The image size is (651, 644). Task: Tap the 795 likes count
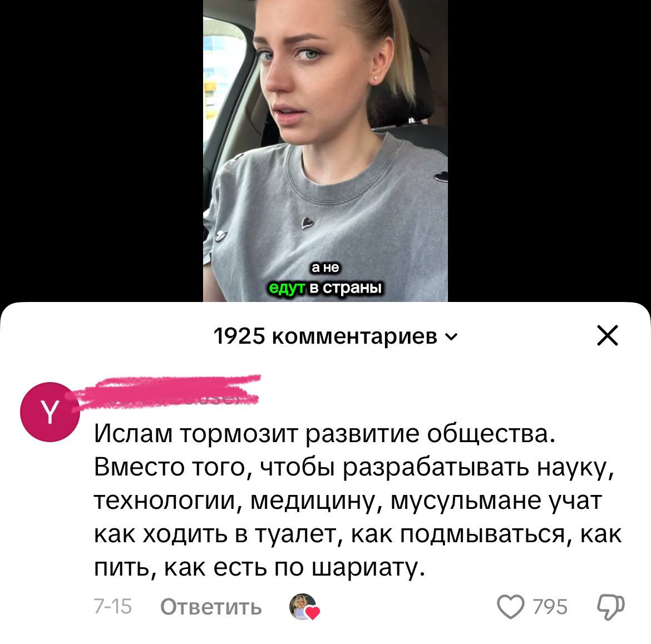pyautogui.click(x=550, y=607)
